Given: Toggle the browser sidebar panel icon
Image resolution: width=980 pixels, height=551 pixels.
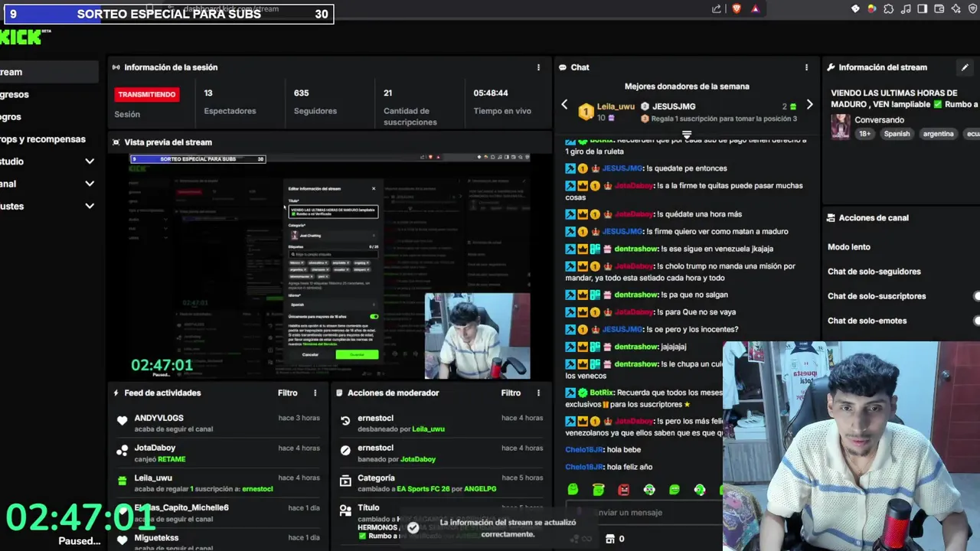Looking at the screenshot, I should 922,9.
